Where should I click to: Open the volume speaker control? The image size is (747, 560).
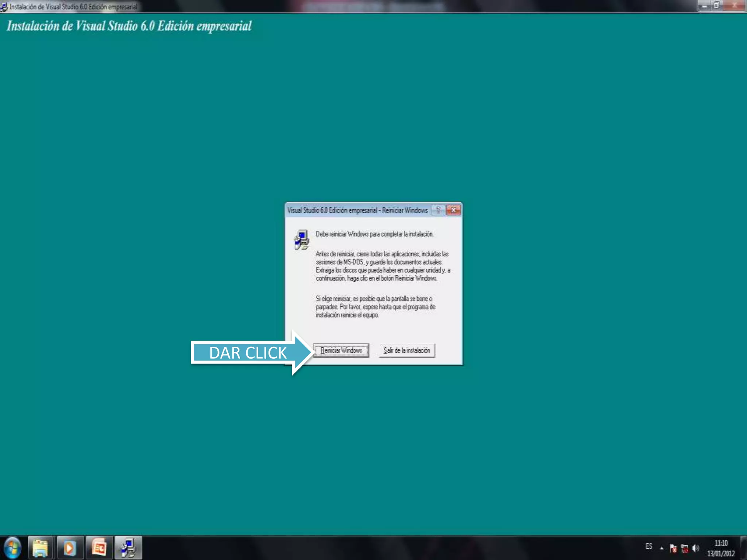[x=696, y=548]
